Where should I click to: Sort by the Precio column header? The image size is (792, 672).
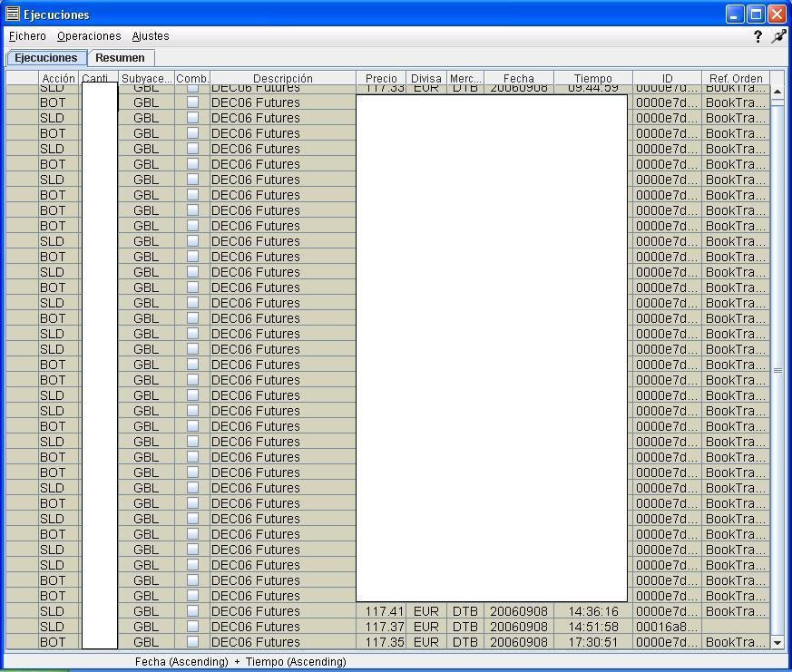pyautogui.click(x=381, y=78)
